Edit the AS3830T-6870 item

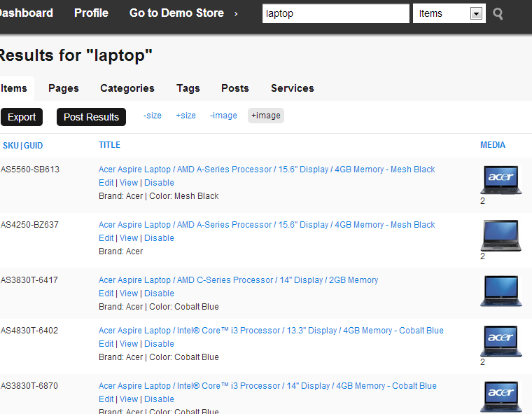(x=106, y=399)
